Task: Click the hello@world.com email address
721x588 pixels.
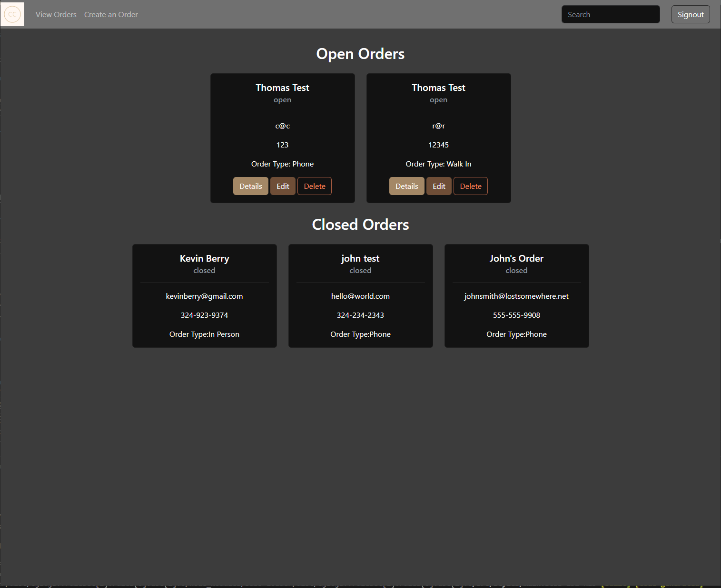Action: (x=360, y=296)
